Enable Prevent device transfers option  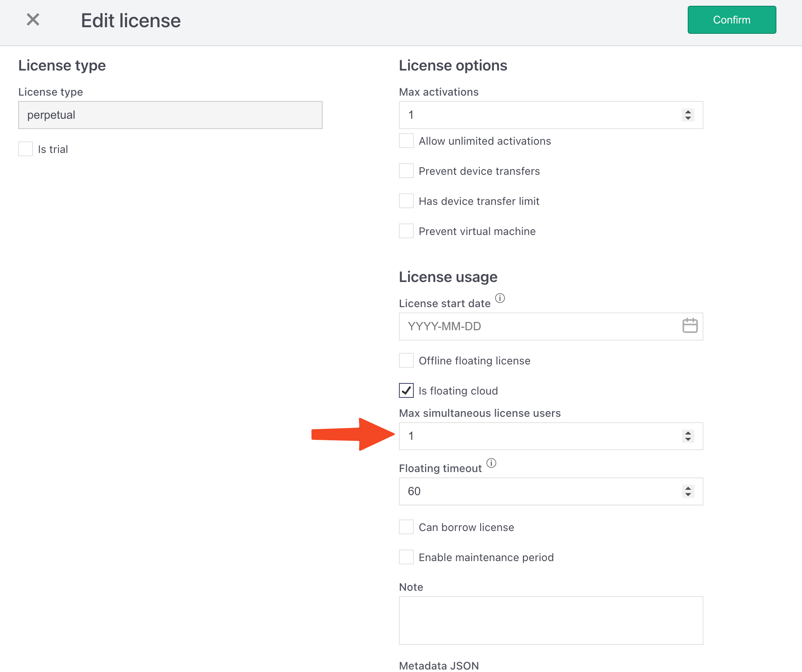406,171
